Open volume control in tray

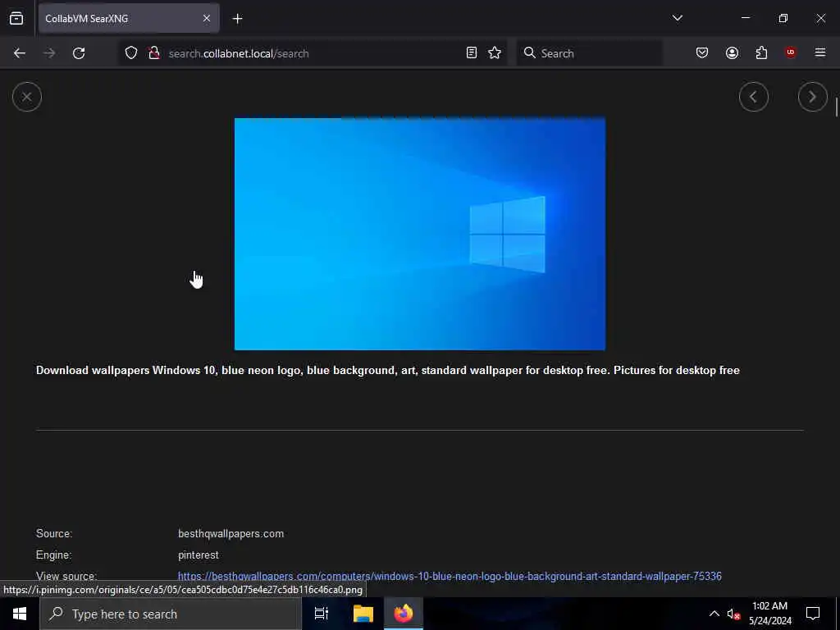(733, 614)
